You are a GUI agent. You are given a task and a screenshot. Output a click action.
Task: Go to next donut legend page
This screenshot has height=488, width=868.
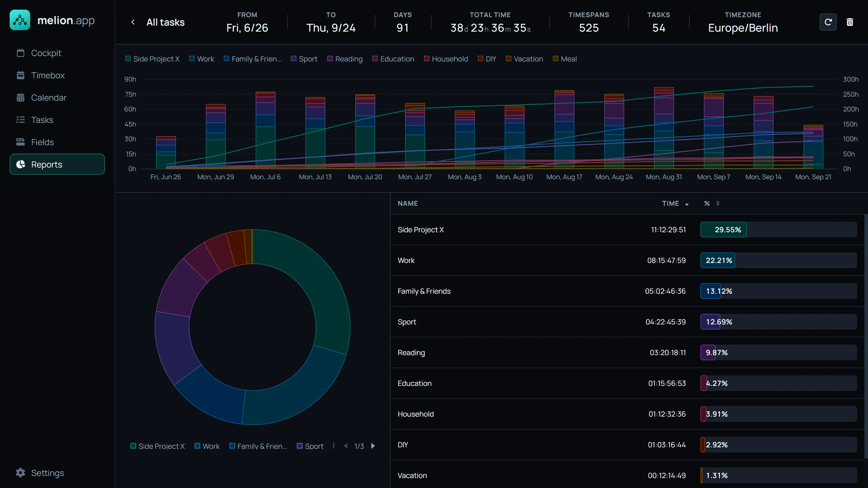pyautogui.click(x=373, y=446)
